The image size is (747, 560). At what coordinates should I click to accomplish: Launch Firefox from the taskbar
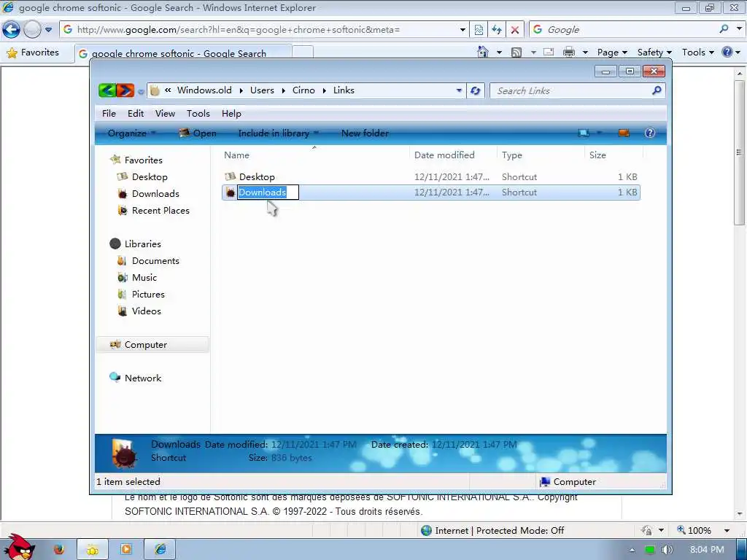click(58, 550)
